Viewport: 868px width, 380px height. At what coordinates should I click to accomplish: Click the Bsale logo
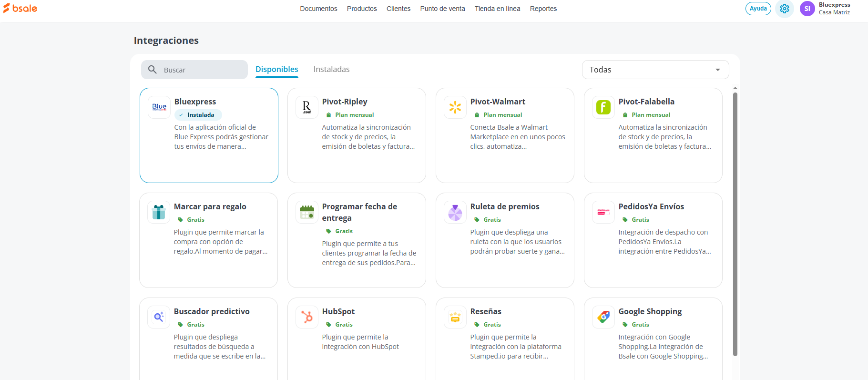tap(20, 8)
